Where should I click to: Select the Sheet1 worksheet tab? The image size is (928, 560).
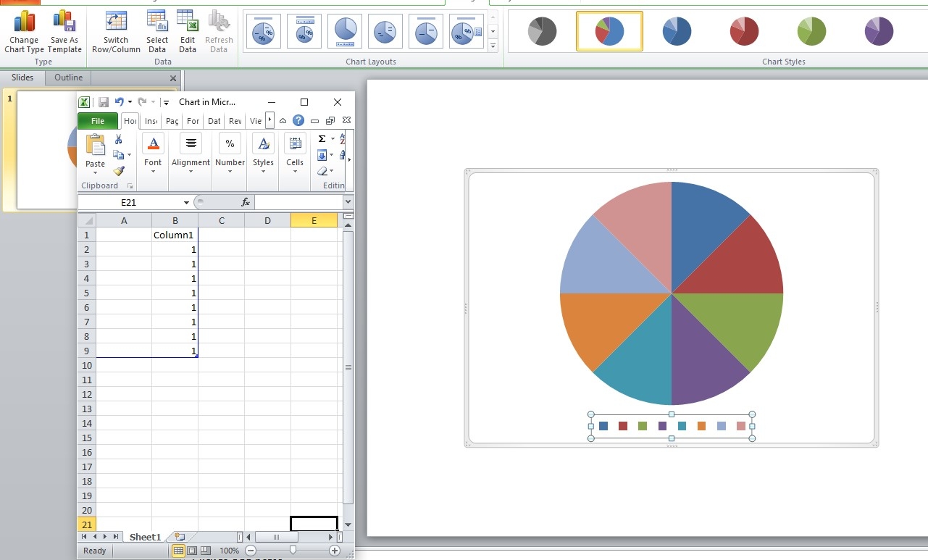(x=145, y=537)
